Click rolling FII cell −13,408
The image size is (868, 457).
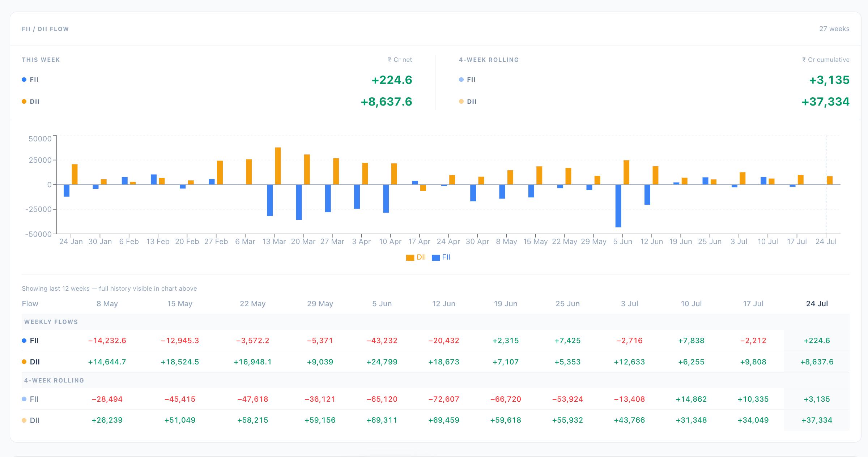pos(629,399)
